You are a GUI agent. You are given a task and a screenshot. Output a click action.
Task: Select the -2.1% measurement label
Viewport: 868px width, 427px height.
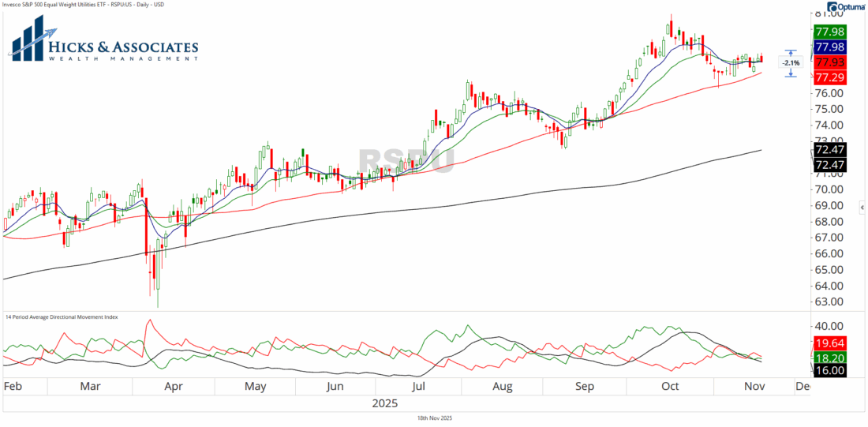click(x=791, y=62)
